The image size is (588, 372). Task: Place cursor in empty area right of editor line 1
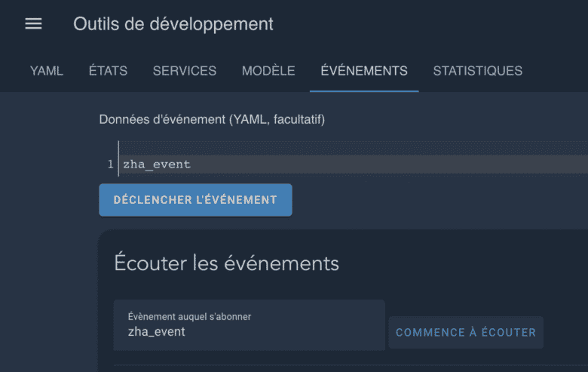coord(392,164)
